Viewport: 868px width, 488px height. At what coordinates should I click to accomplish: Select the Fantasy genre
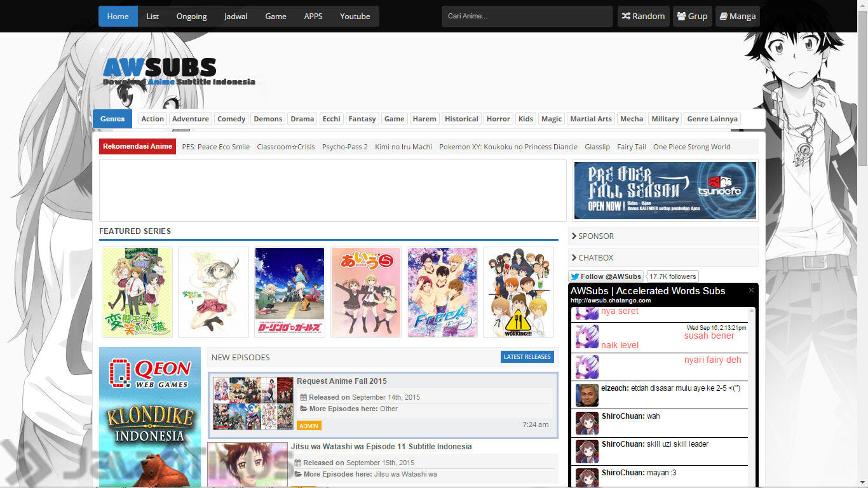coord(362,119)
